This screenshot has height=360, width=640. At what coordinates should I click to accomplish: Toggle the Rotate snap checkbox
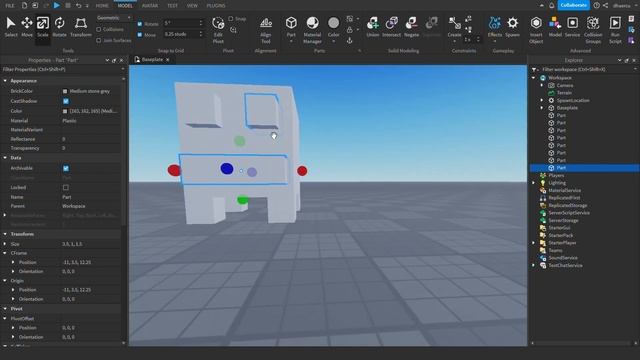click(x=140, y=24)
